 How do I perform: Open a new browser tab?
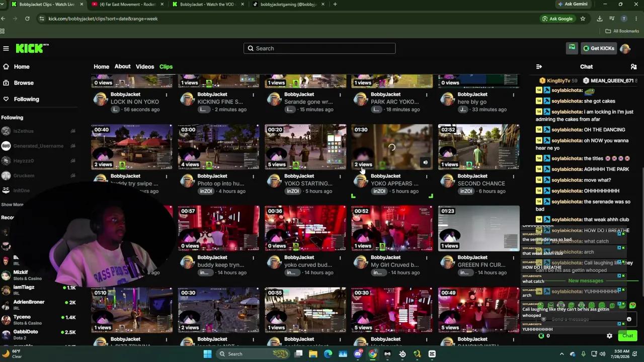[x=335, y=5]
